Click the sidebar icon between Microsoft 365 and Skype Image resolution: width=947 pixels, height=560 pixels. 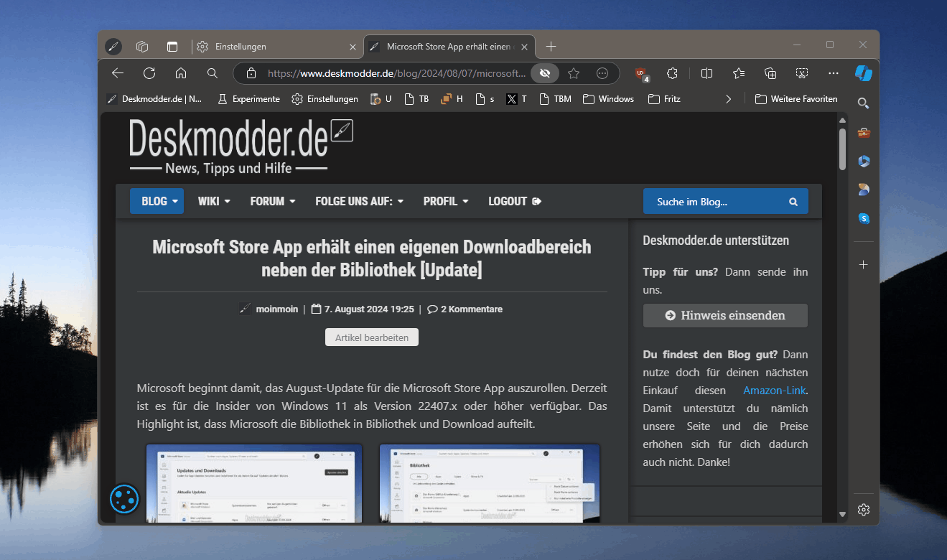pyautogui.click(x=864, y=190)
